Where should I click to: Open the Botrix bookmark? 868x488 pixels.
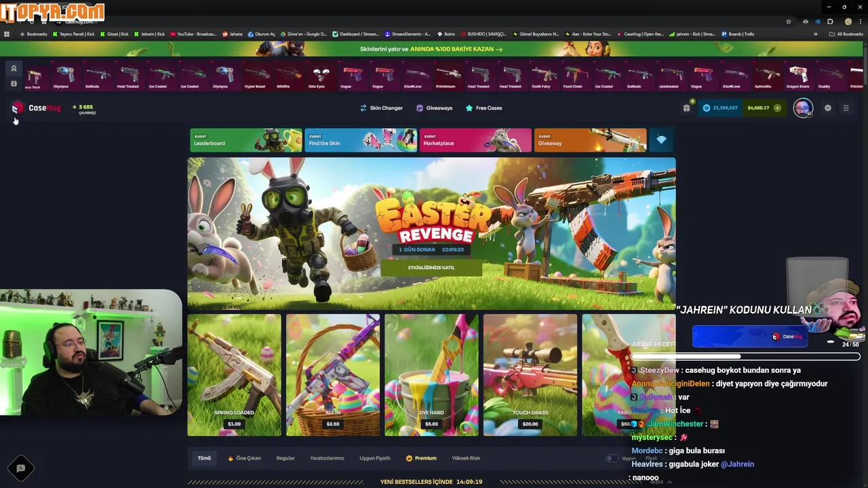tap(446, 34)
